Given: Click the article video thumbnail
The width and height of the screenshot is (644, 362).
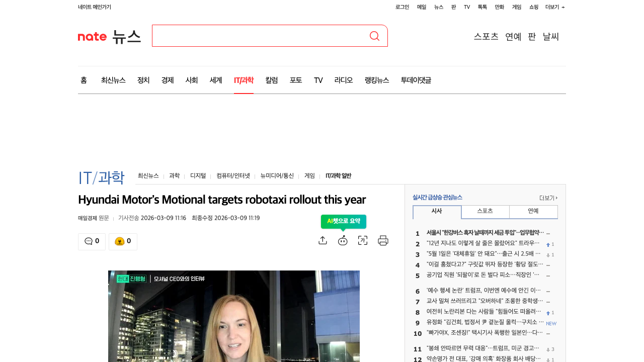Looking at the screenshot, I should [x=234, y=316].
